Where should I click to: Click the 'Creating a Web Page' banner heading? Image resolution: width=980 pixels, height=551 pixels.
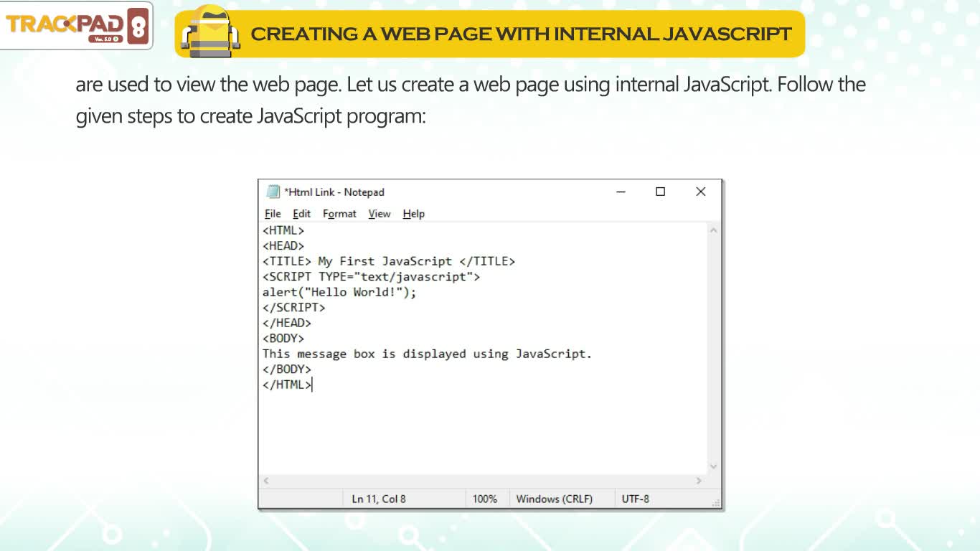click(x=521, y=34)
